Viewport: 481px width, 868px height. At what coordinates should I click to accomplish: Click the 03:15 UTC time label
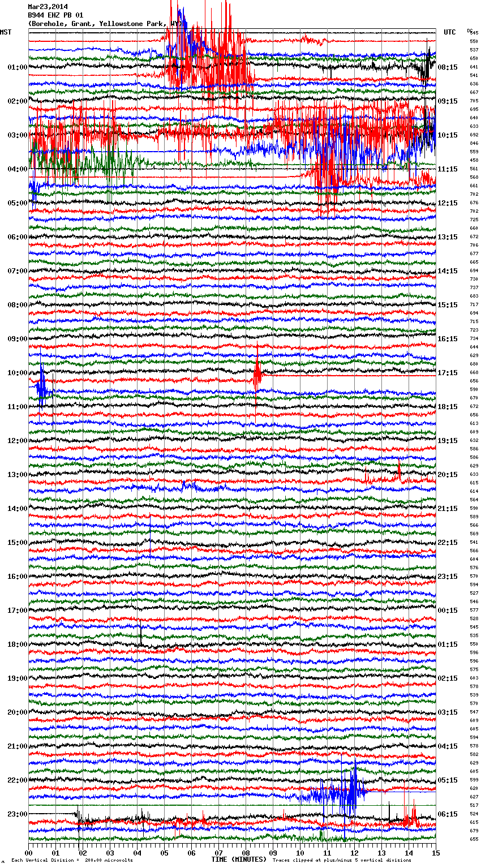(x=448, y=712)
